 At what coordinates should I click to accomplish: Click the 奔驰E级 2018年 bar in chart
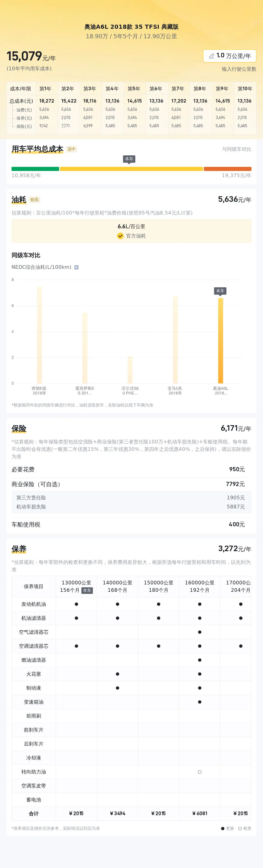[39, 335]
